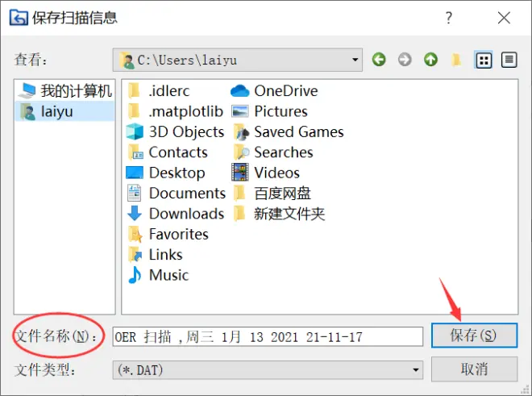Select the OneDrive folder
This screenshot has height=396, width=532.
click(274, 91)
